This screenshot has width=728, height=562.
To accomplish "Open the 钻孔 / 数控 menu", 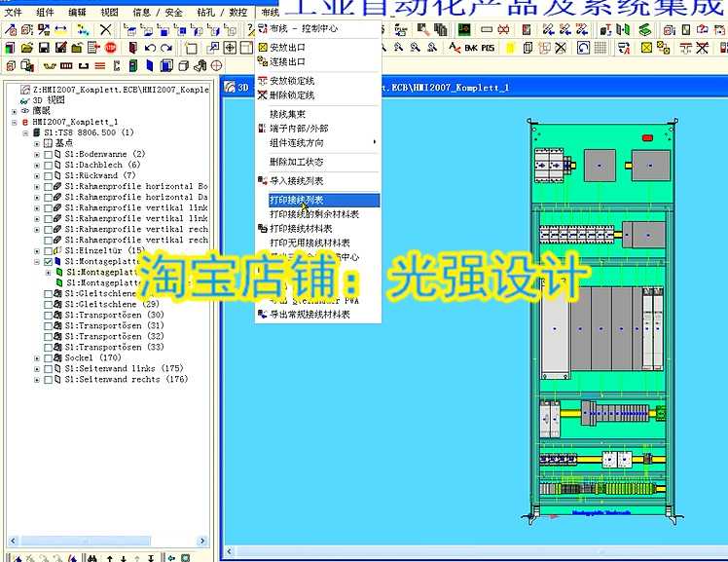I will pyautogui.click(x=222, y=13).
